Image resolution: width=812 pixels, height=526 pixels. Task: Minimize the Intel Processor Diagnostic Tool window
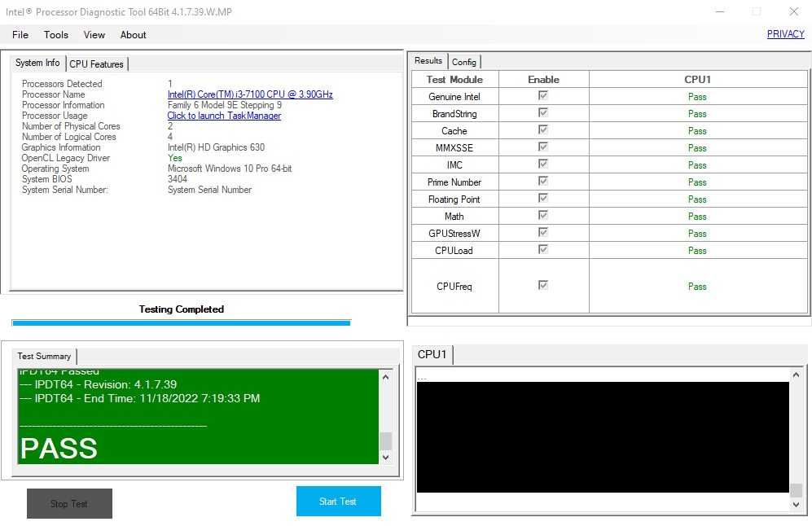click(720, 11)
